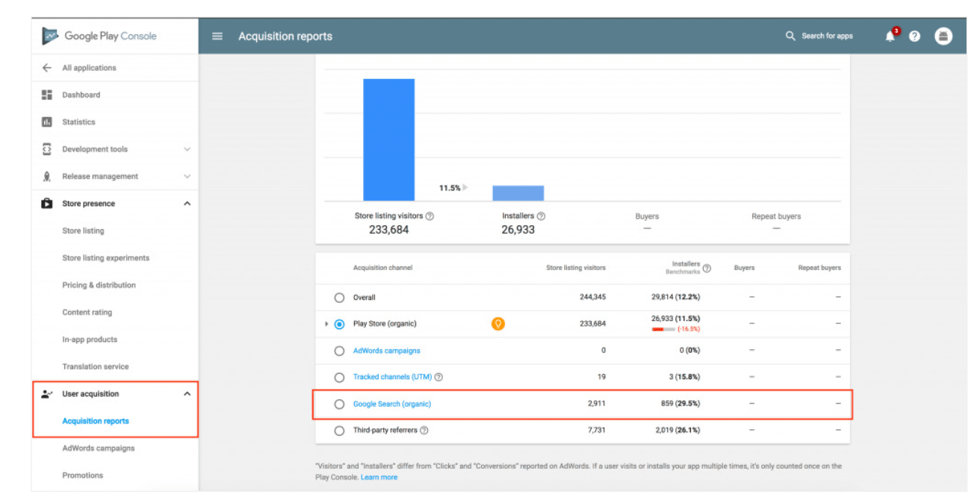Open Statistics in the sidebar
Screen dimensions: 980x503
pos(78,122)
